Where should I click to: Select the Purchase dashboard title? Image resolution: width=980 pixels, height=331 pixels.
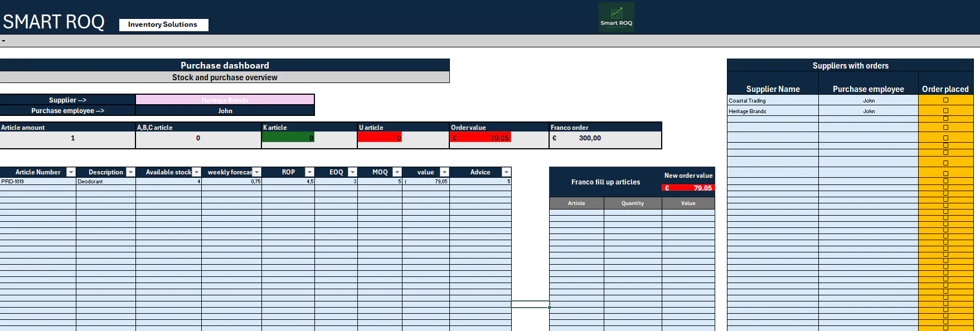tap(225, 65)
